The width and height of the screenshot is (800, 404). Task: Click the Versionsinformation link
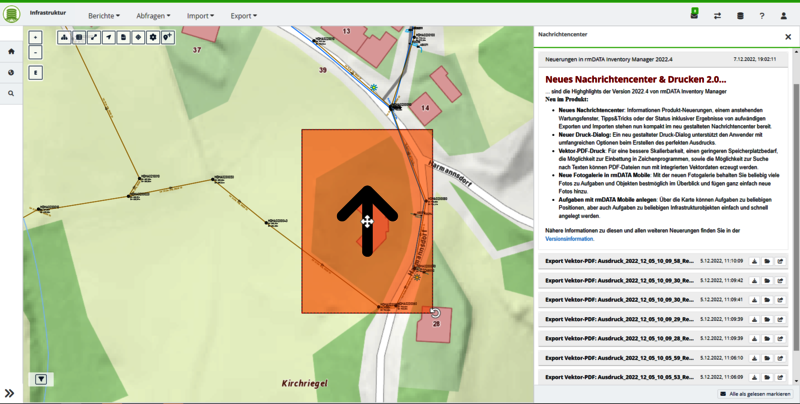click(x=569, y=239)
